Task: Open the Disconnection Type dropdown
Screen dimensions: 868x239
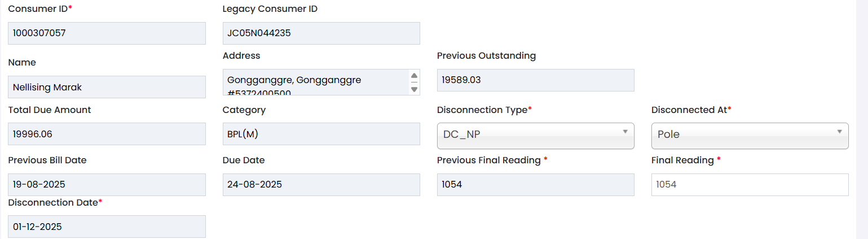Action: coord(530,134)
